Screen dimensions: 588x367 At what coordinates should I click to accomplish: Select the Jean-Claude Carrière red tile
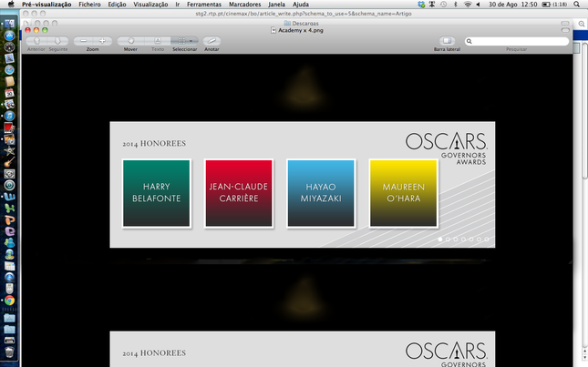(239, 193)
